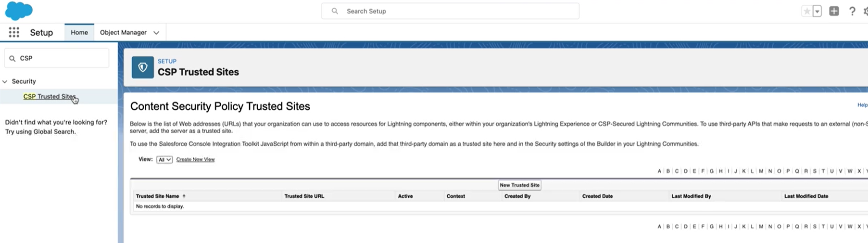The height and width of the screenshot is (243, 868).
Task: Click the Active column header
Action: 405,196
